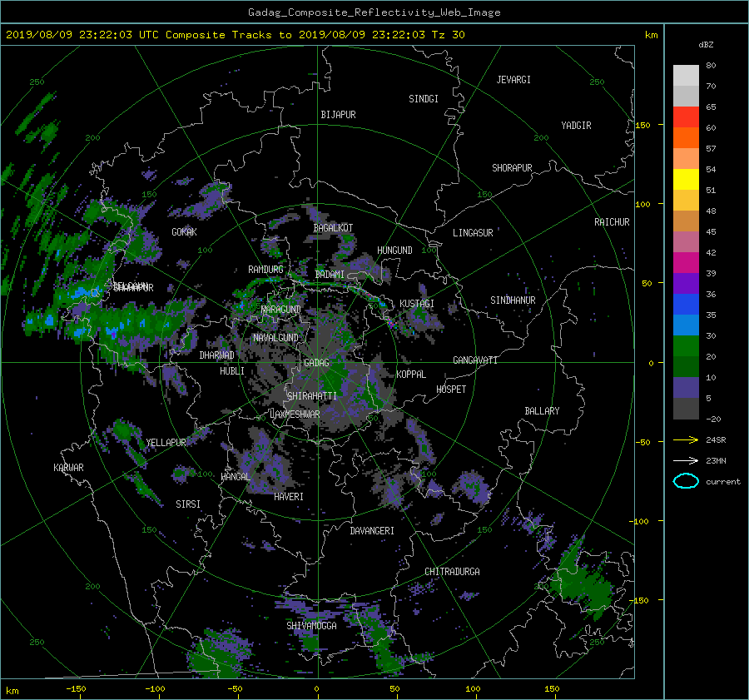Click the LAXMESHWAR city label

295,415
